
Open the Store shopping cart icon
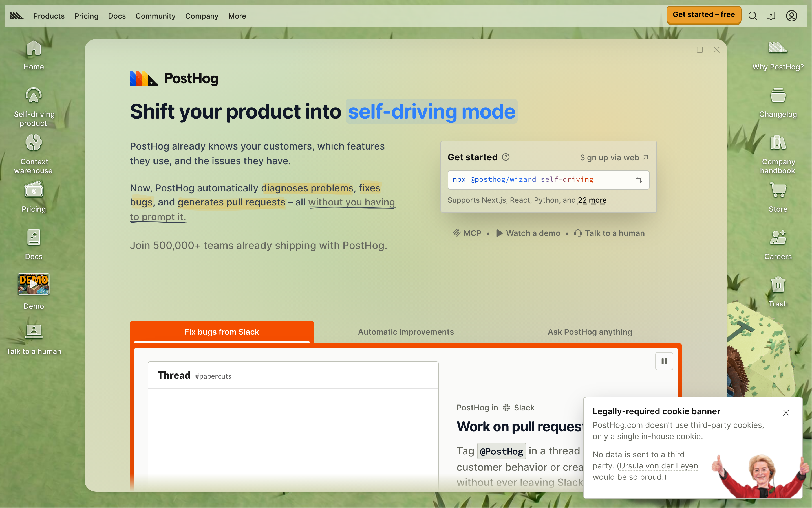point(778,197)
